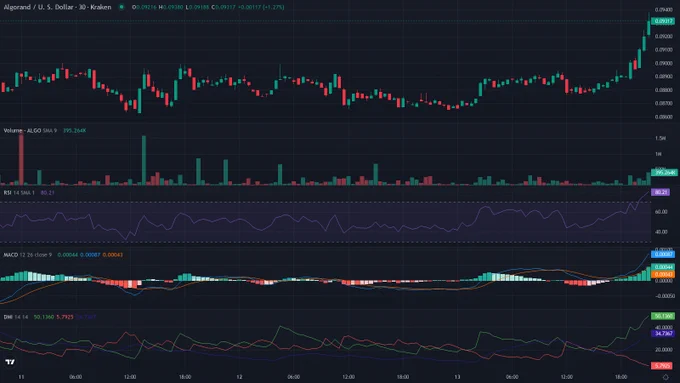The height and width of the screenshot is (383, 680).
Task: Open chart settings gear beside time axis
Action: [x=666, y=377]
